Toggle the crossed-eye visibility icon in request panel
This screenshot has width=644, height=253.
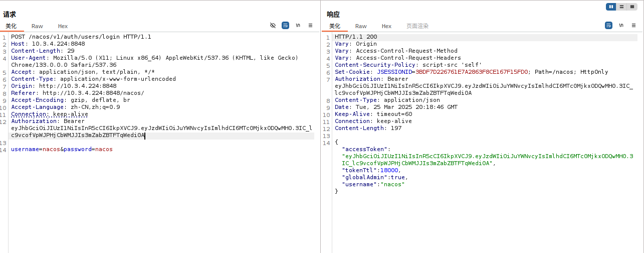coord(273,25)
